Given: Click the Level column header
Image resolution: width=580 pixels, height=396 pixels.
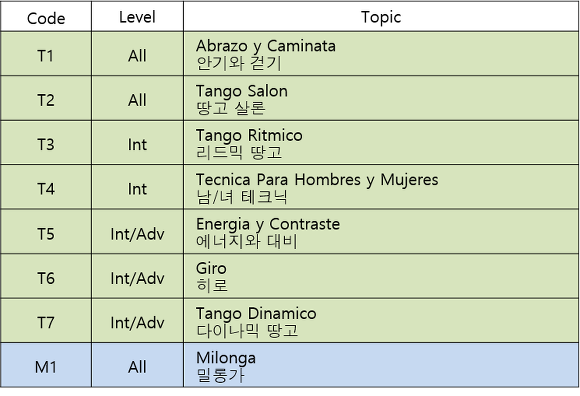Looking at the screenshot, I should coord(137,17).
